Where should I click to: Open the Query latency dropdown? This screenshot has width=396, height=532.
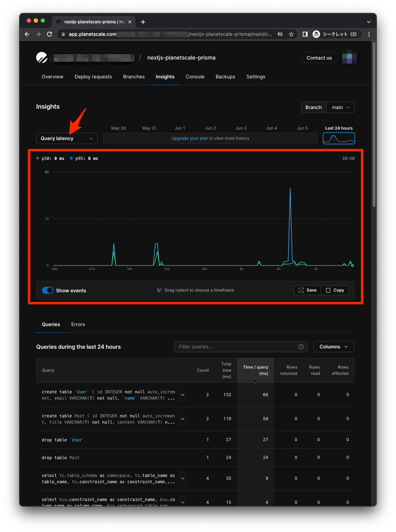click(67, 138)
